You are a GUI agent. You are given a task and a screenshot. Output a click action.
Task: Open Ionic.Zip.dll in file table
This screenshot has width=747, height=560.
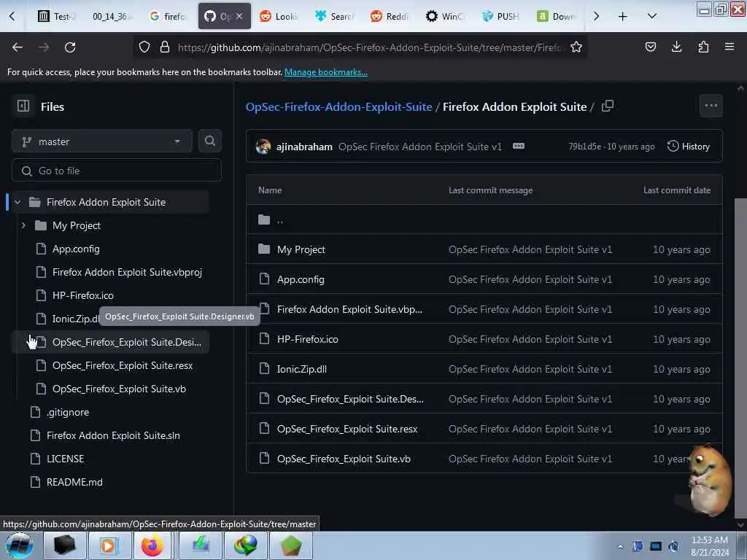pyautogui.click(x=301, y=369)
